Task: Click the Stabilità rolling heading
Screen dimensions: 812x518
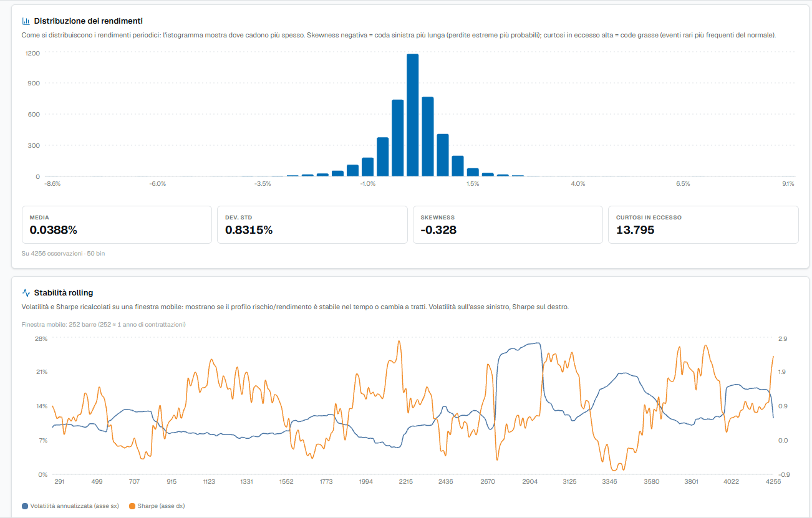Action: pyautogui.click(x=64, y=292)
